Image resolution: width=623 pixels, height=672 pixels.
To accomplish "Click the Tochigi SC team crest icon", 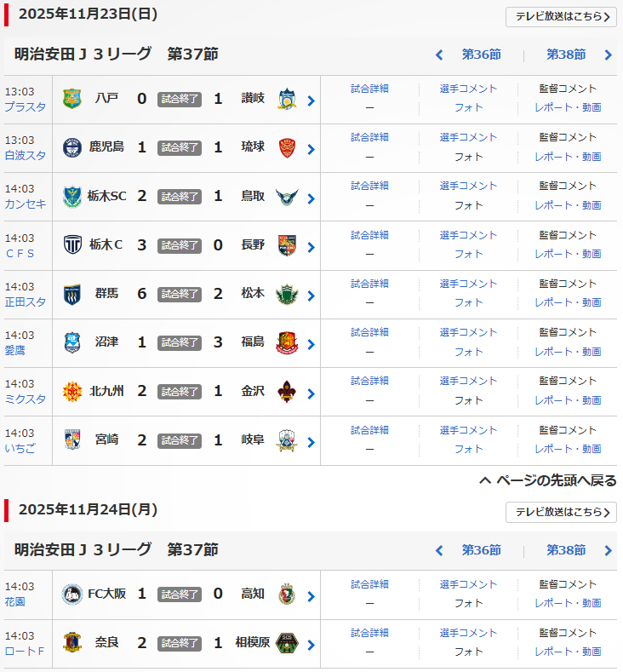I will coord(72,197).
